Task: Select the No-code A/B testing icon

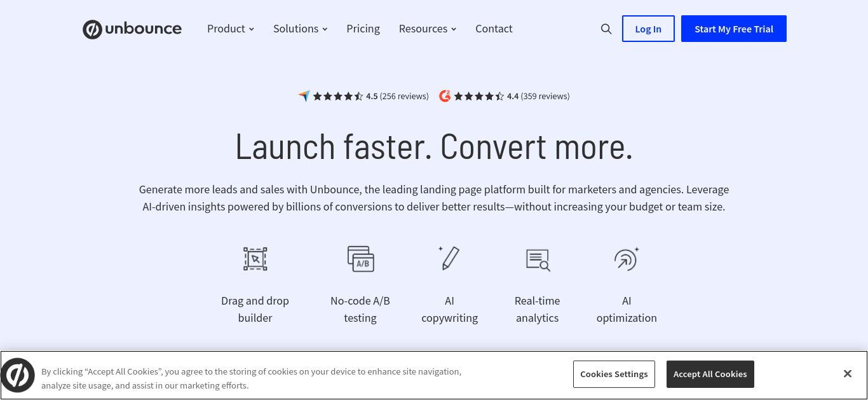Action: click(360, 259)
